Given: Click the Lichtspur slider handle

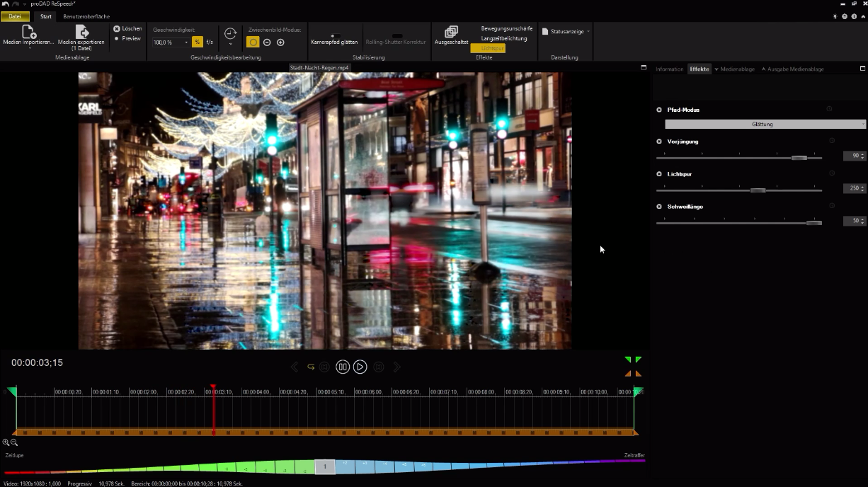Looking at the screenshot, I should click(758, 190).
